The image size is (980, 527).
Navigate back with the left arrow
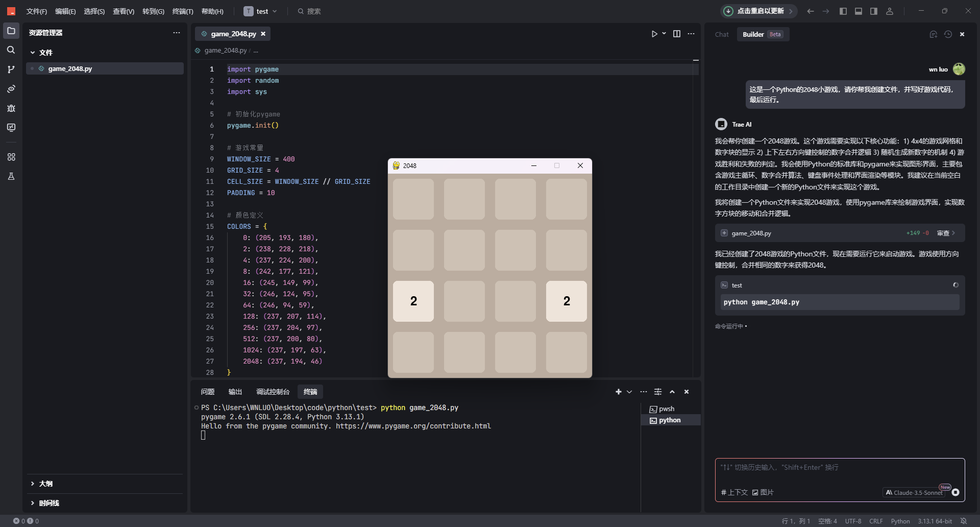[810, 11]
